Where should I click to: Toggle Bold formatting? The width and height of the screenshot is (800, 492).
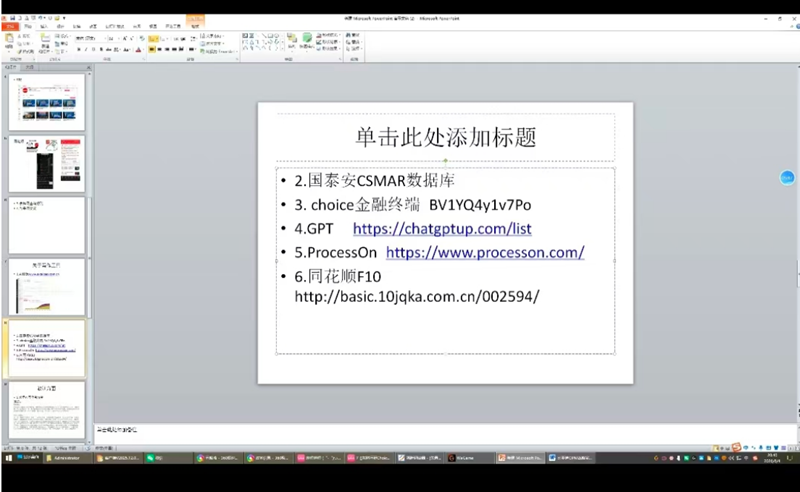click(79, 50)
